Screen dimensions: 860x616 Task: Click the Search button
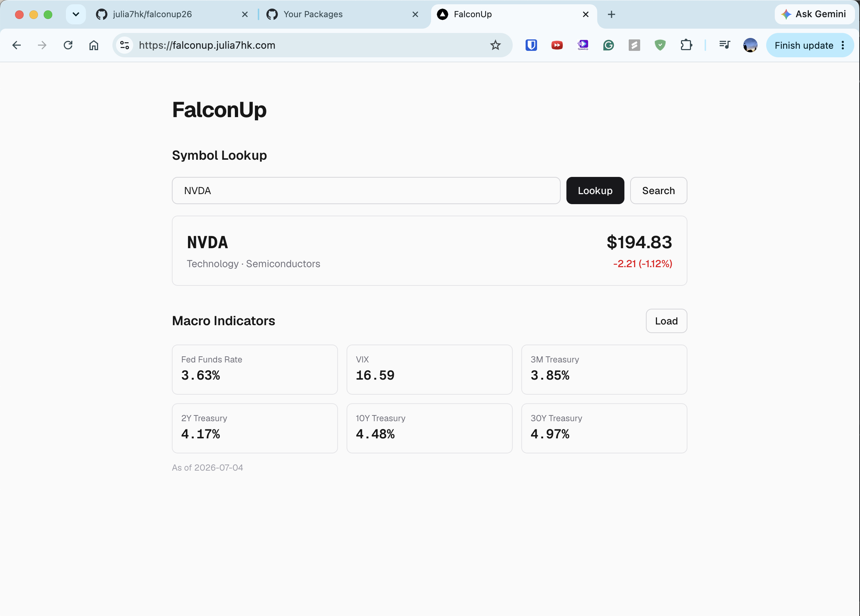click(x=658, y=191)
